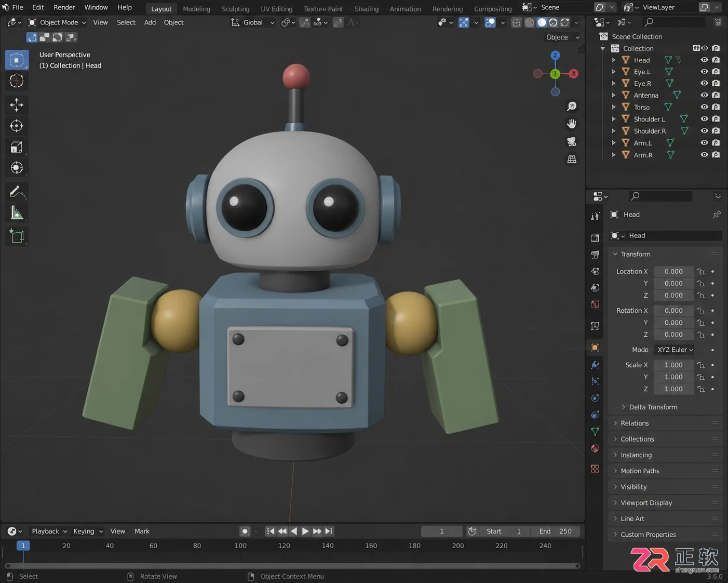Expand the Shoulder.L tree row

click(614, 119)
